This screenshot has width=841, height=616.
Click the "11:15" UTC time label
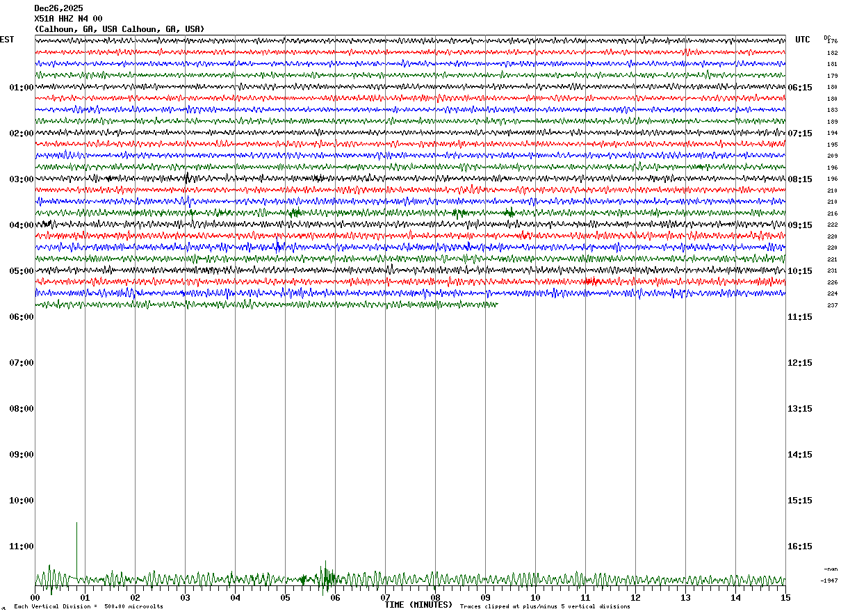click(x=800, y=317)
